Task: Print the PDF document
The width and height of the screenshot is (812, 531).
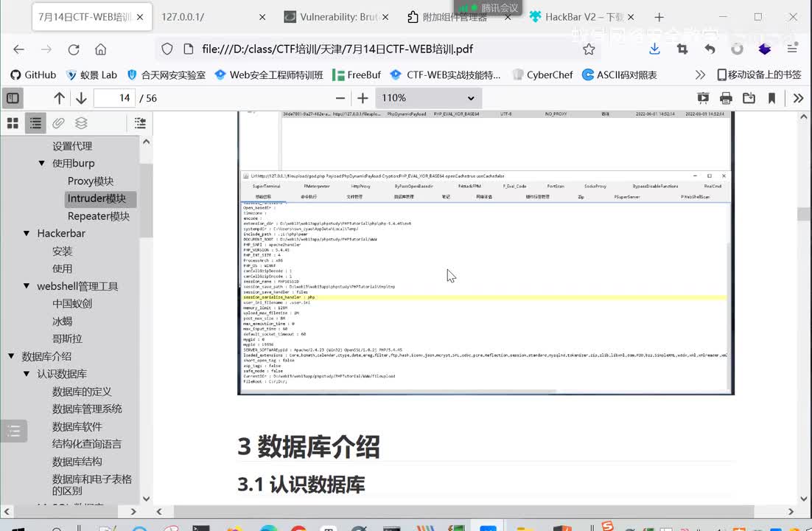Action: click(x=726, y=98)
